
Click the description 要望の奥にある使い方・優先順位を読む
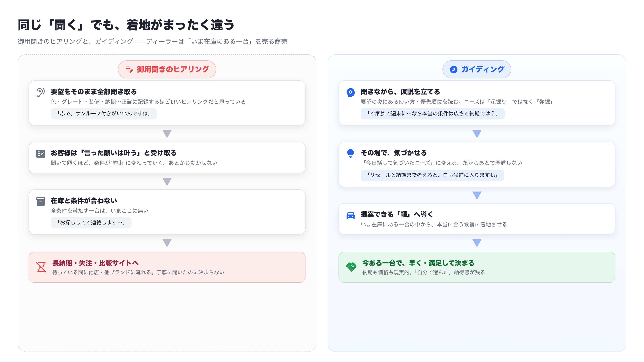coord(457,102)
